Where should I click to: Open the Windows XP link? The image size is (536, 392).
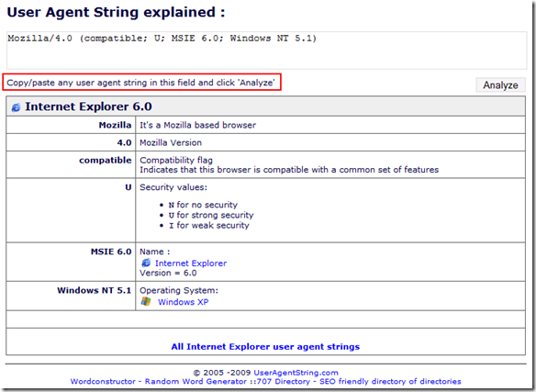click(183, 302)
